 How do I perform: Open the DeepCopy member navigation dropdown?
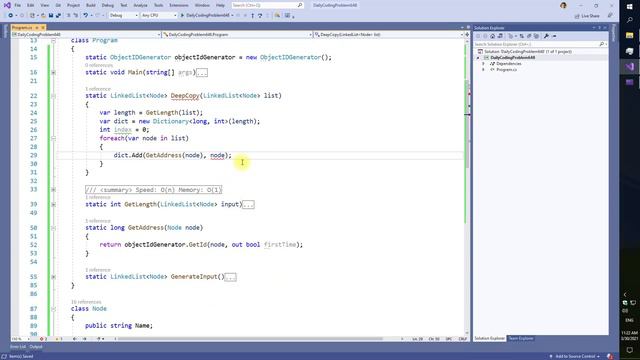(x=389, y=35)
